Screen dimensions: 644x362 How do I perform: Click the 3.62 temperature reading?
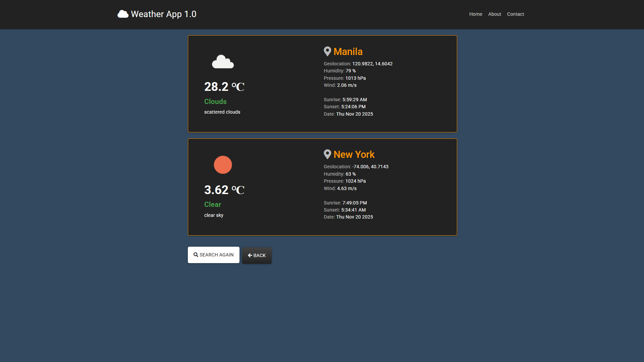coord(216,190)
